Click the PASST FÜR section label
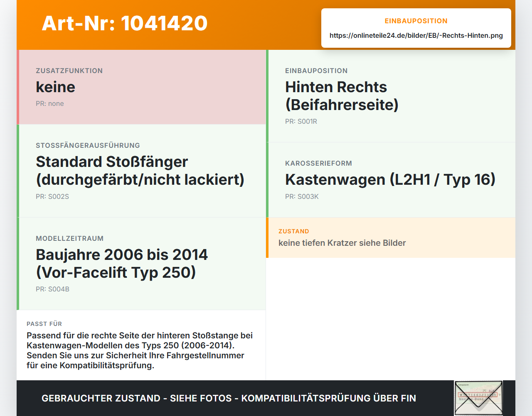 (x=44, y=324)
